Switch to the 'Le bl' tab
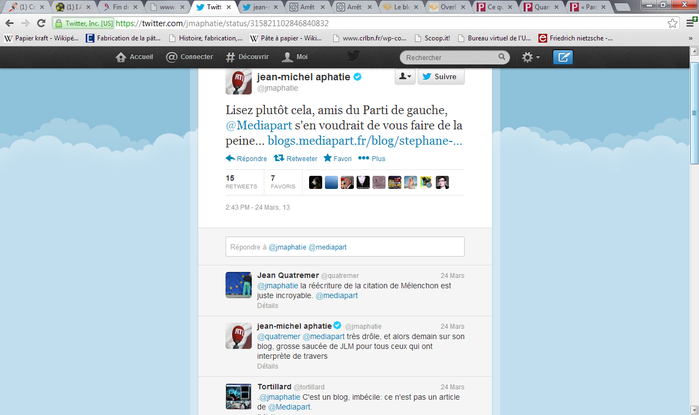Screen dimensions: 699x415 click(x=401, y=7)
